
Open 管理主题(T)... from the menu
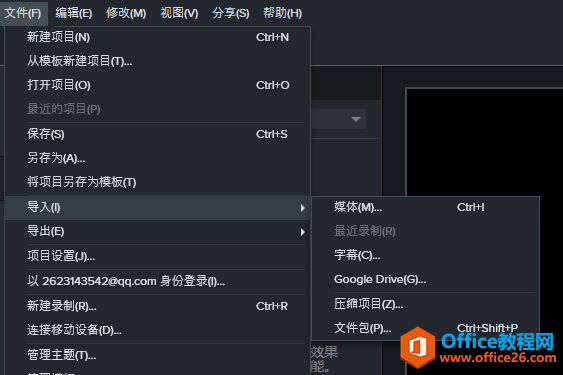tap(158, 355)
